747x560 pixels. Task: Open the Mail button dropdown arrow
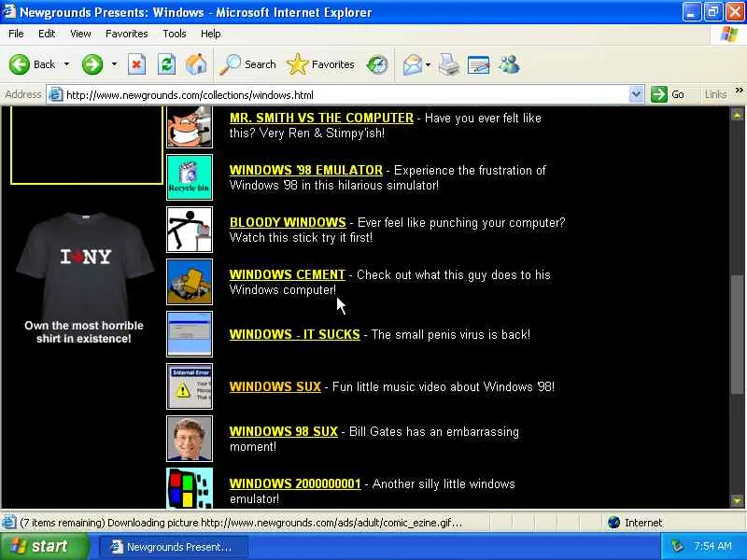[428, 64]
